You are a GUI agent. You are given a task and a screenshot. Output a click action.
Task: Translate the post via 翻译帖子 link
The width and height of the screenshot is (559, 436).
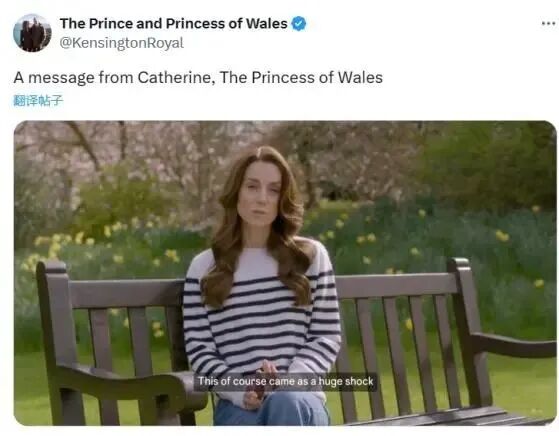(x=38, y=101)
